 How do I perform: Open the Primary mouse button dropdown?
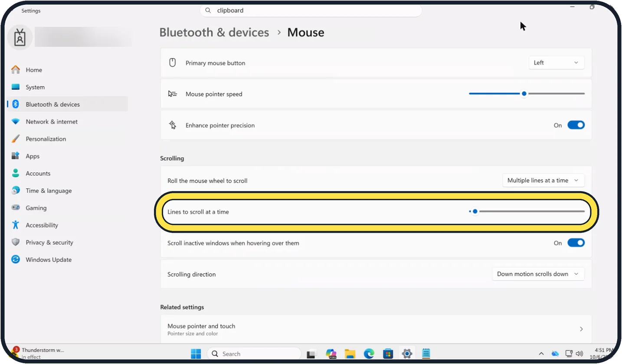coord(557,63)
